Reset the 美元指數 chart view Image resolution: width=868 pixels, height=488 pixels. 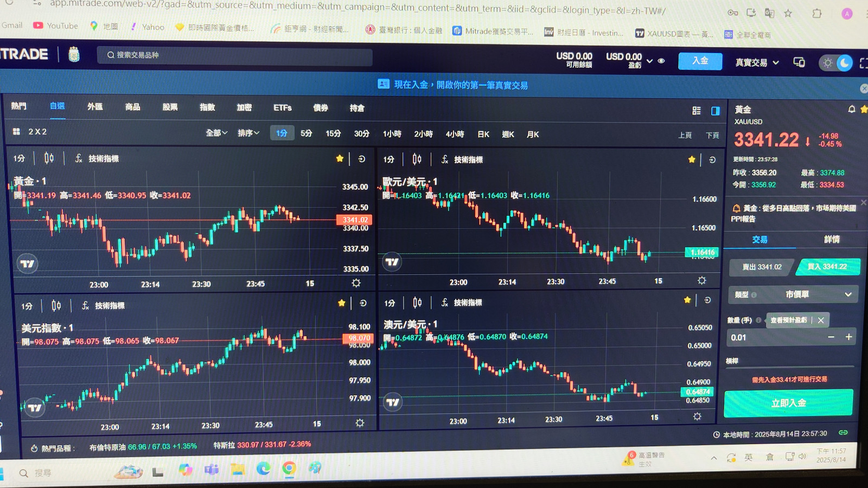363,303
